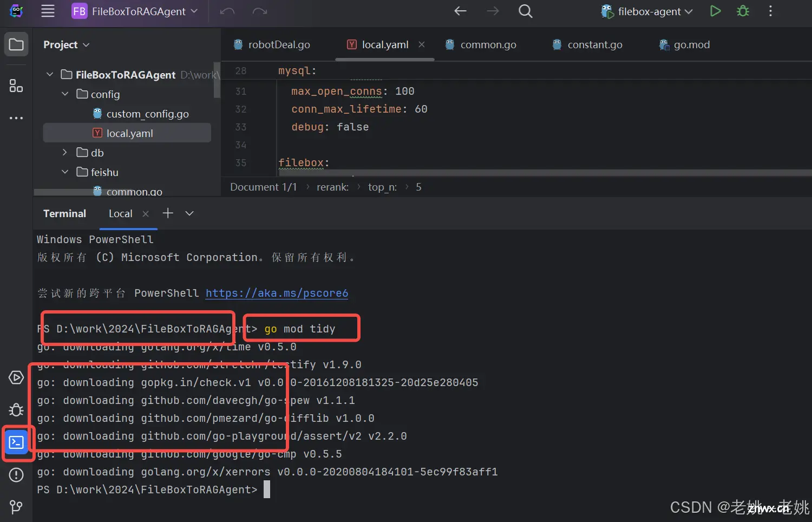The height and width of the screenshot is (522, 812).
Task: Switch to the constant.go editor tab
Action: click(x=587, y=44)
